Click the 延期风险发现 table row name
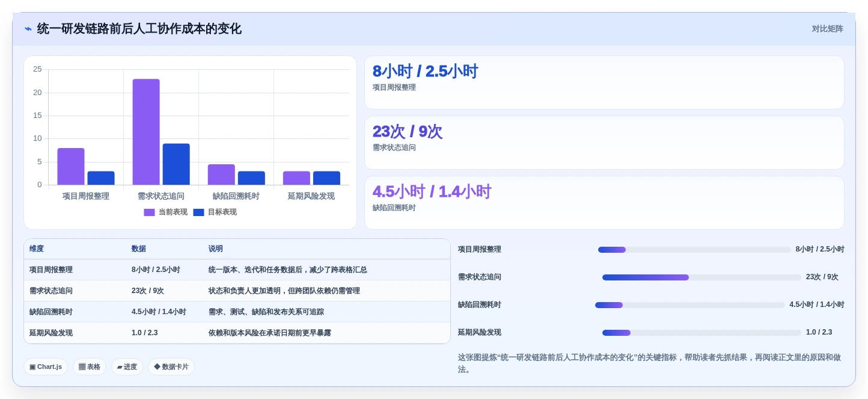Viewport: 868px width, 399px height. pyautogui.click(x=51, y=333)
